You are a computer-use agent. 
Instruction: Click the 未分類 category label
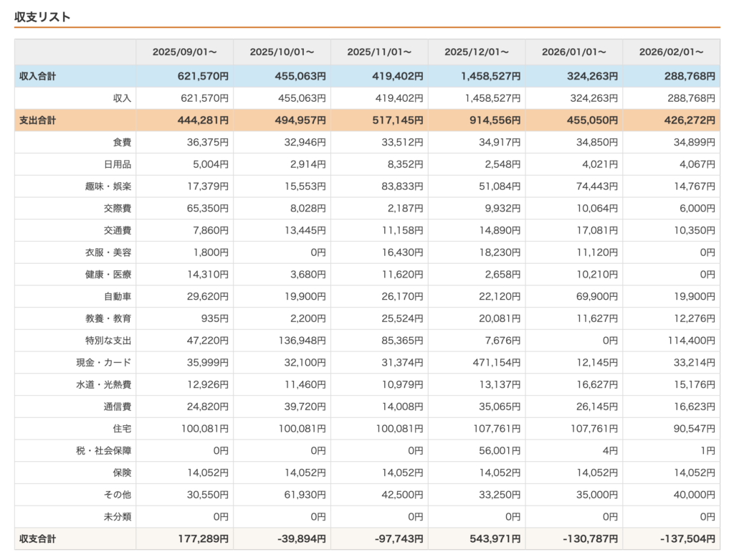(118, 516)
